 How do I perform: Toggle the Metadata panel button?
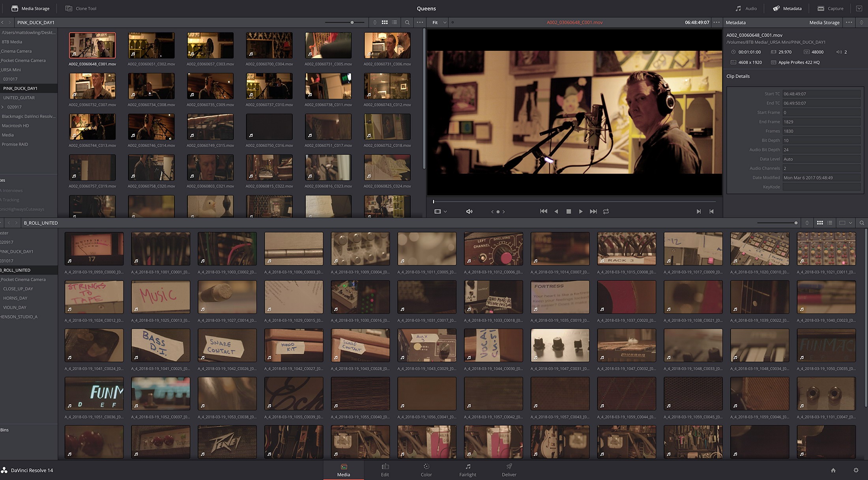[x=787, y=8]
